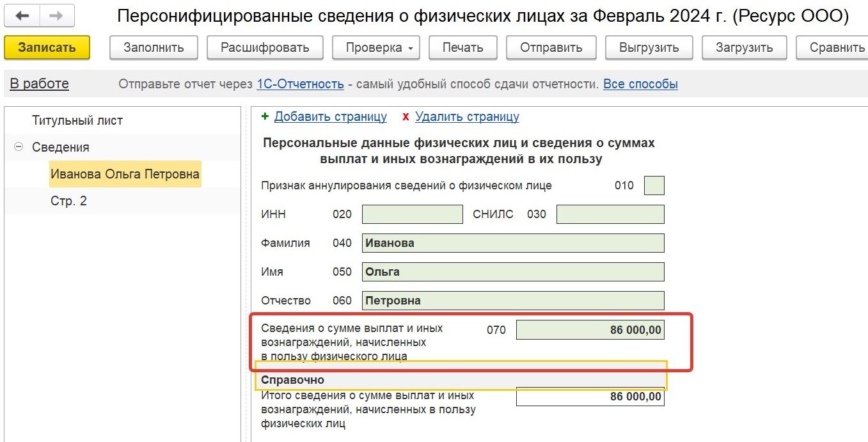The image size is (868, 442).
Task: Open the Проверка dropdown button
Action: point(374,47)
